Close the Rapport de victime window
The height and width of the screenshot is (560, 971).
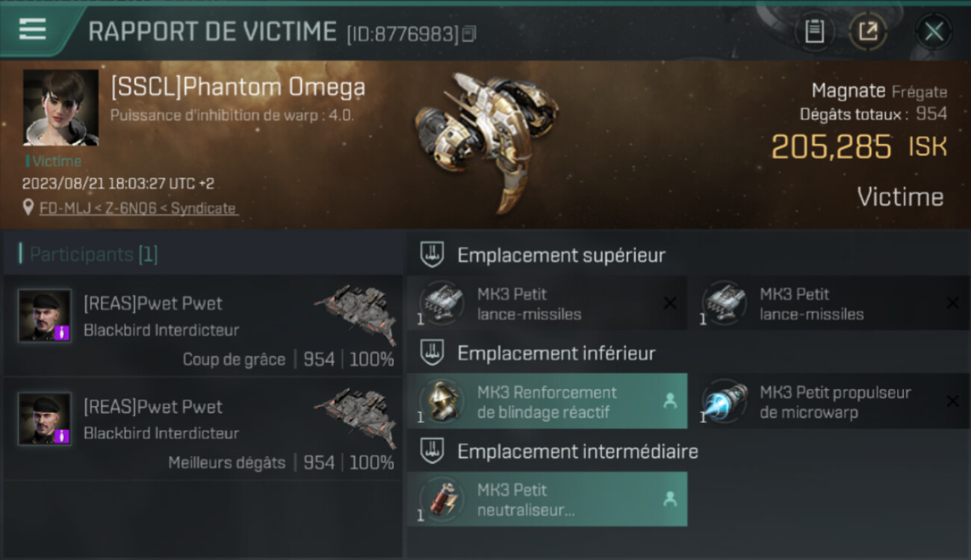click(934, 31)
